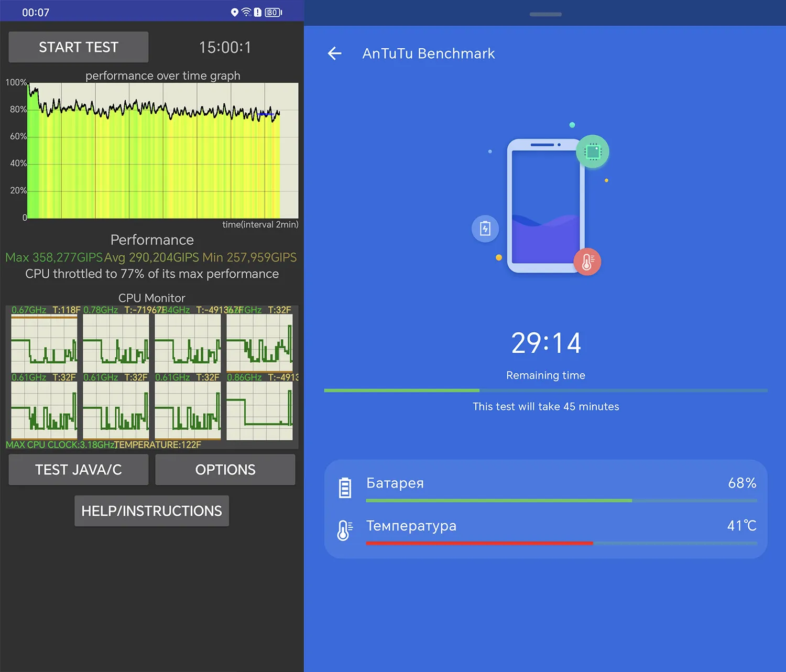Tap the MAX CPU CLOCK:3.18GHz text

coord(60,445)
